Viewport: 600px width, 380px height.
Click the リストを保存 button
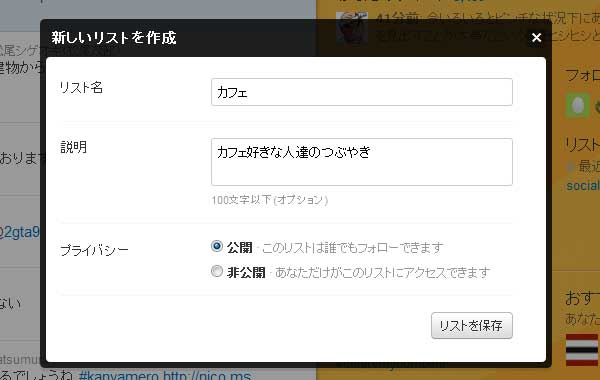471,326
